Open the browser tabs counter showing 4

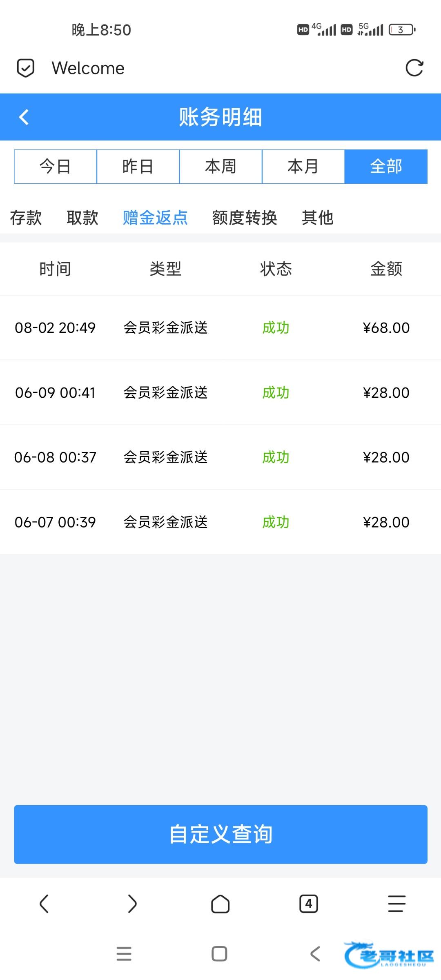309,904
